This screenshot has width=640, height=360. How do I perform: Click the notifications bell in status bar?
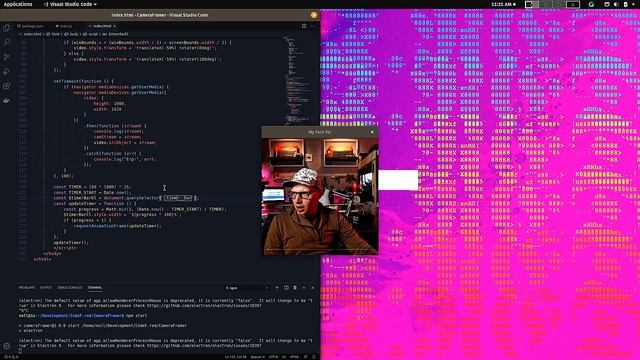pos(313,357)
